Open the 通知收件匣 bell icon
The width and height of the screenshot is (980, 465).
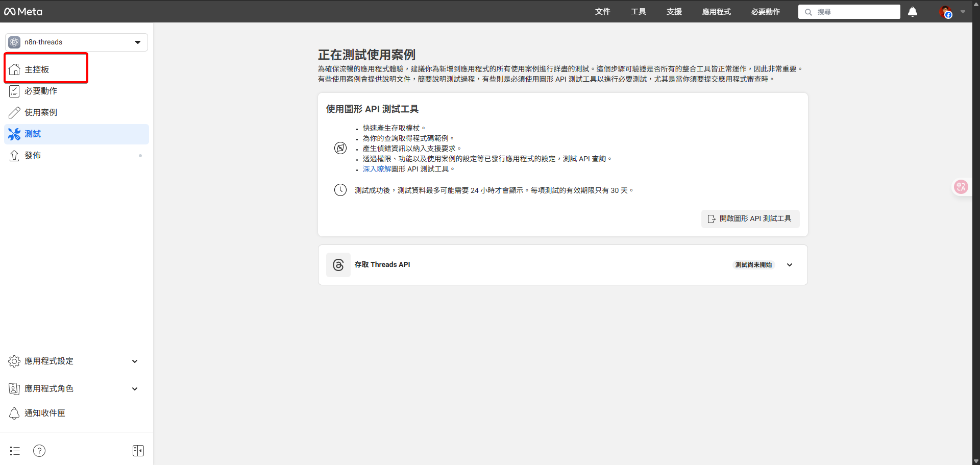tap(14, 413)
